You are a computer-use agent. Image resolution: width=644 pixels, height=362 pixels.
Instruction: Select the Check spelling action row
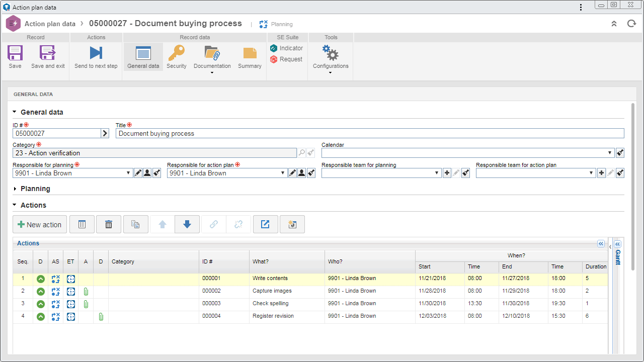pyautogui.click(x=310, y=304)
